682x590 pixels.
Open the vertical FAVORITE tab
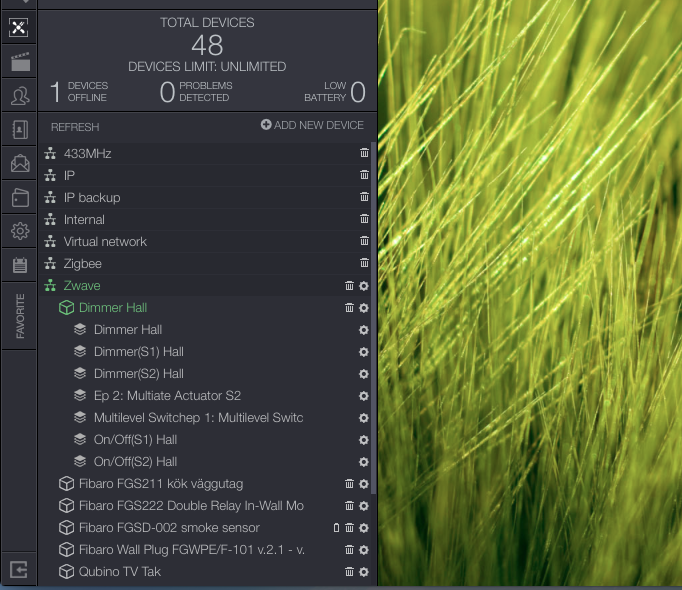[20, 316]
